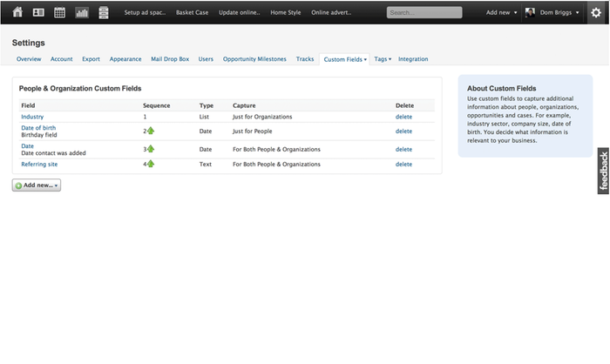Move Date of birth field up
The height and width of the screenshot is (364, 610).
pyautogui.click(x=150, y=131)
